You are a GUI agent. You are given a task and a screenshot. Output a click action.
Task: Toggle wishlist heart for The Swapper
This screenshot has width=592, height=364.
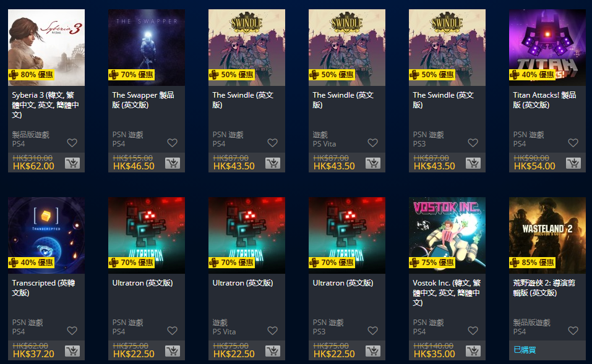click(172, 143)
